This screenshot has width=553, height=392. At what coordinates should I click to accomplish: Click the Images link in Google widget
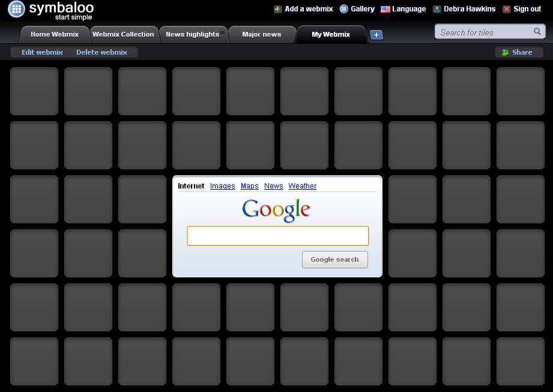(x=223, y=185)
